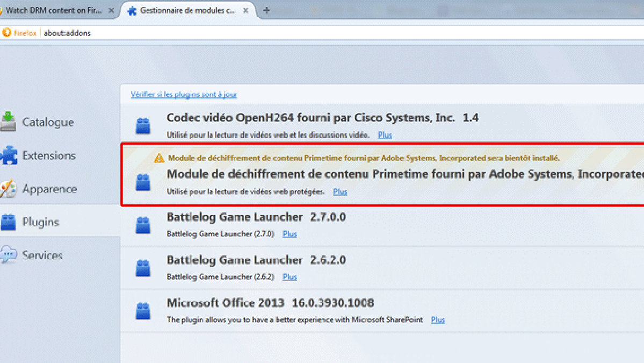Close the Watch DRM content tab
Image resolution: width=644 pixels, height=363 pixels.
[111, 11]
